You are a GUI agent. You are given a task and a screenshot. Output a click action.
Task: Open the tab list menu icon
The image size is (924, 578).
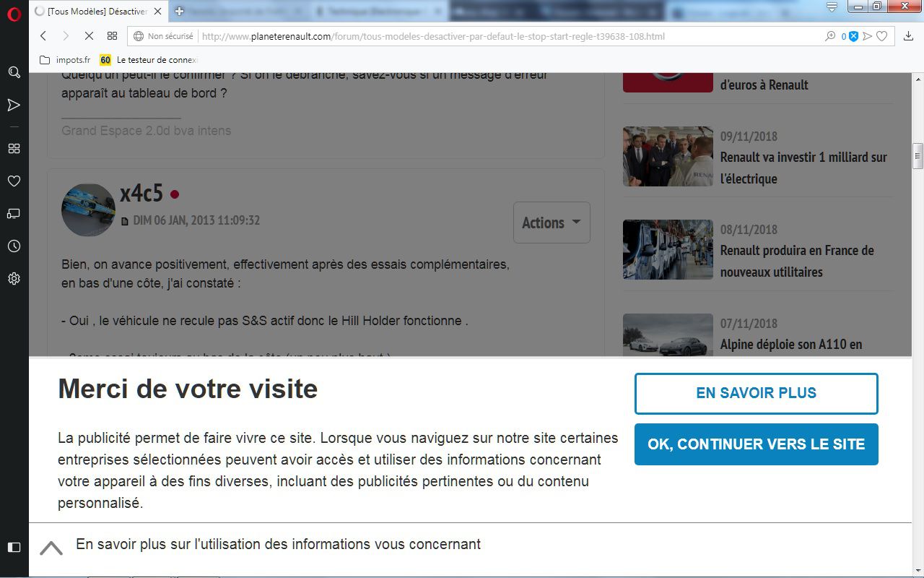point(832,7)
